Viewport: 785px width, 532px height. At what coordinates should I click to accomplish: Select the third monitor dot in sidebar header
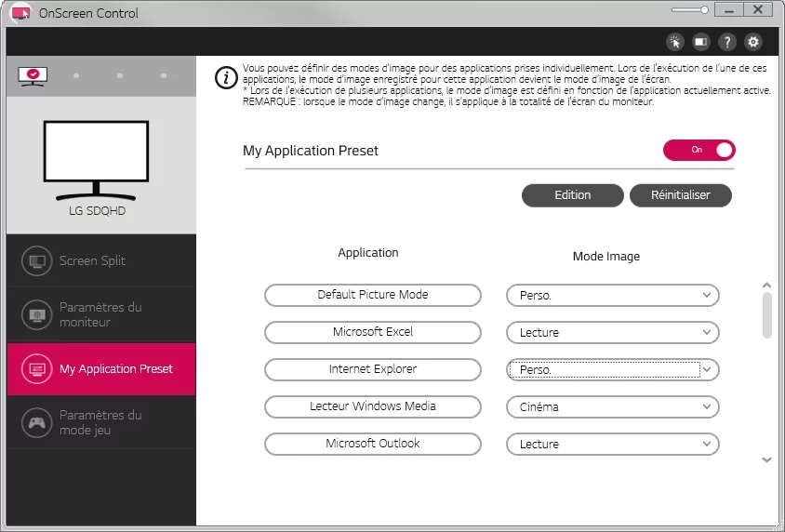120,76
